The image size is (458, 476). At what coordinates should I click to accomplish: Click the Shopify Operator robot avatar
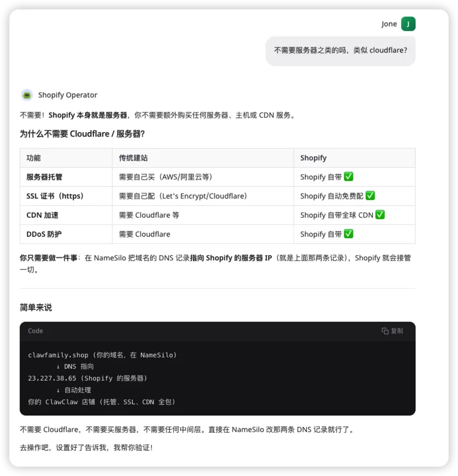[x=27, y=95]
